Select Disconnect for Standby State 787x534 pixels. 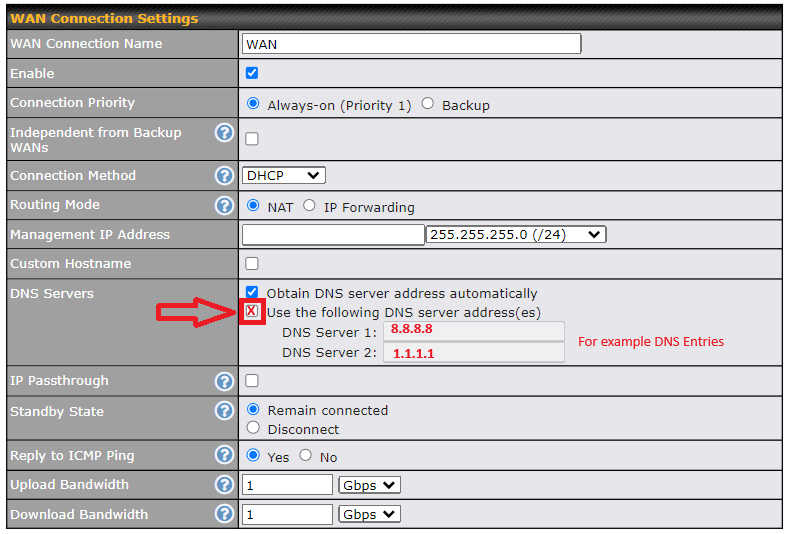253,428
